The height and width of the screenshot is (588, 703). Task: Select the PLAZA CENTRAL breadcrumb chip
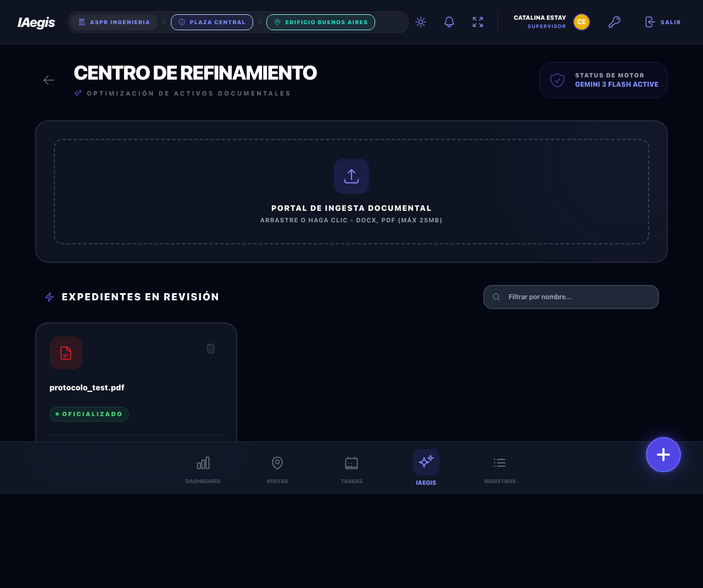[x=211, y=22]
